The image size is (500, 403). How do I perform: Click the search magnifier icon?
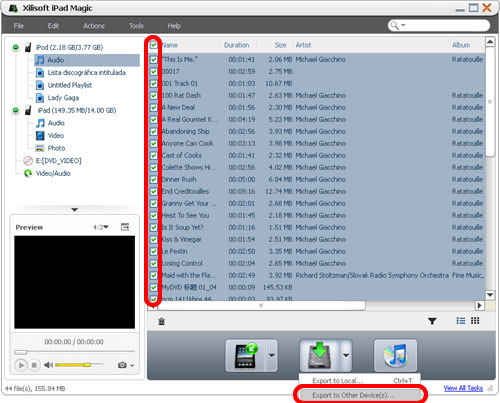click(x=394, y=25)
